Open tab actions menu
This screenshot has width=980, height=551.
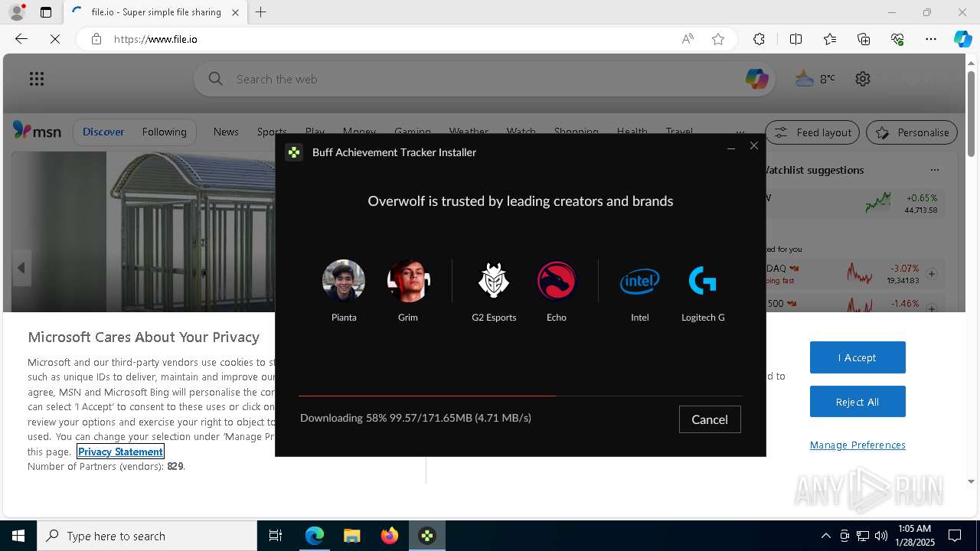(46, 12)
